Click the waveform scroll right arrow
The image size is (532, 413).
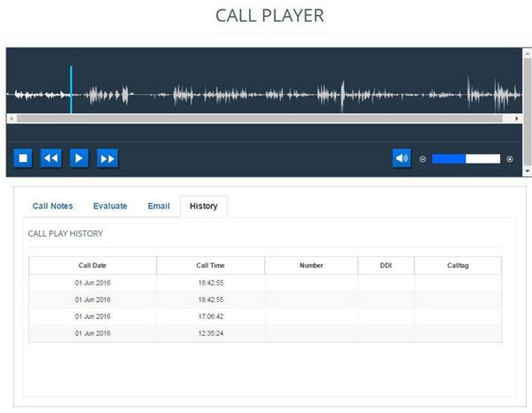(x=517, y=119)
